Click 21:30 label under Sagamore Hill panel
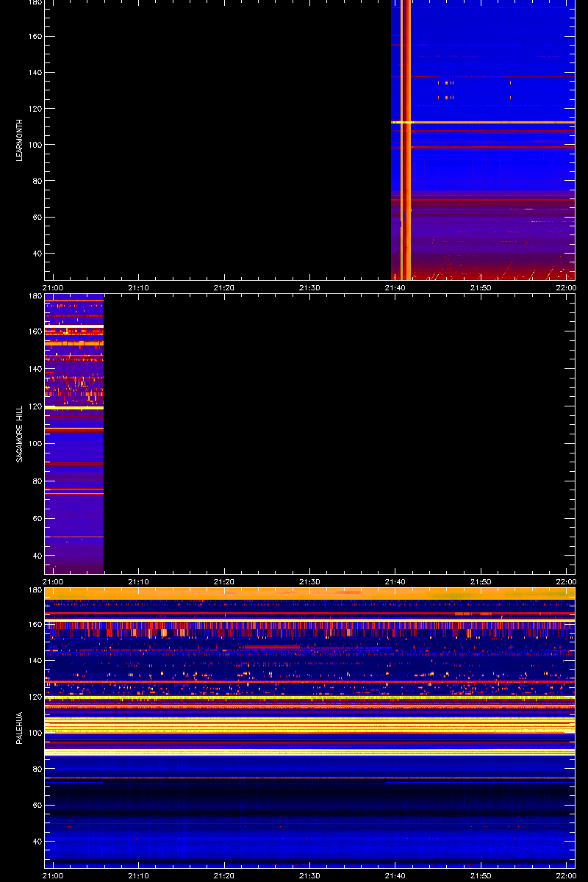 click(309, 581)
